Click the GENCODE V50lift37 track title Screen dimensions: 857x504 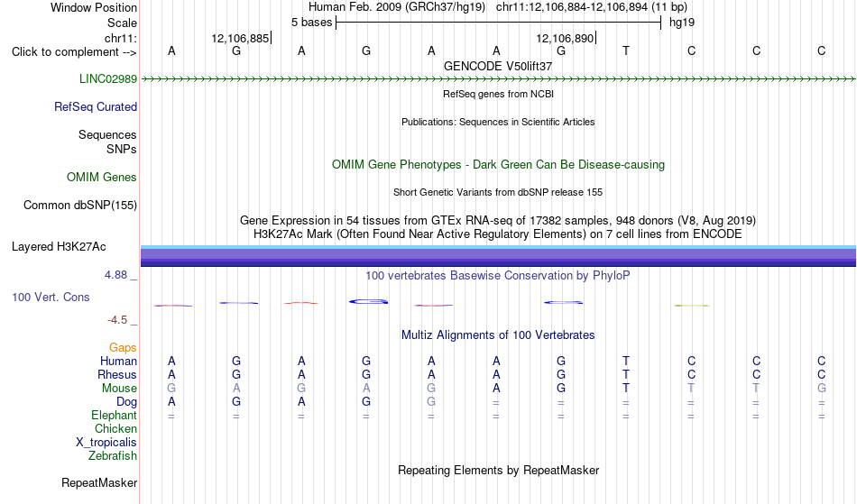pyautogui.click(x=498, y=66)
